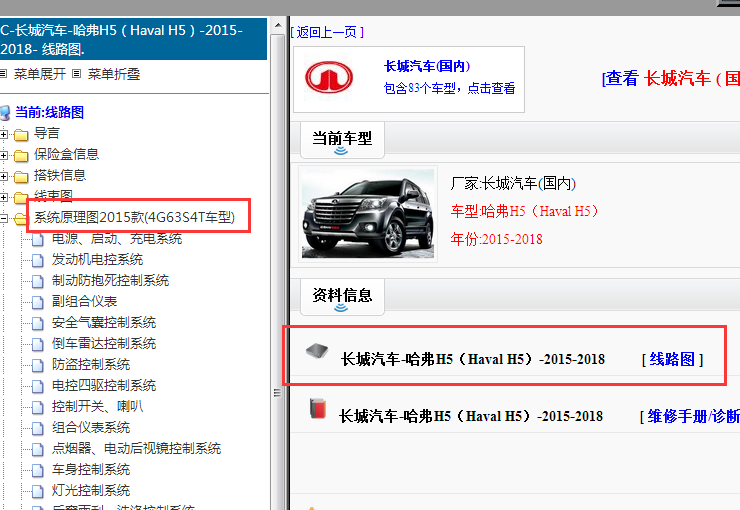Click the 当前:线路图 computer icon

(x=5, y=113)
